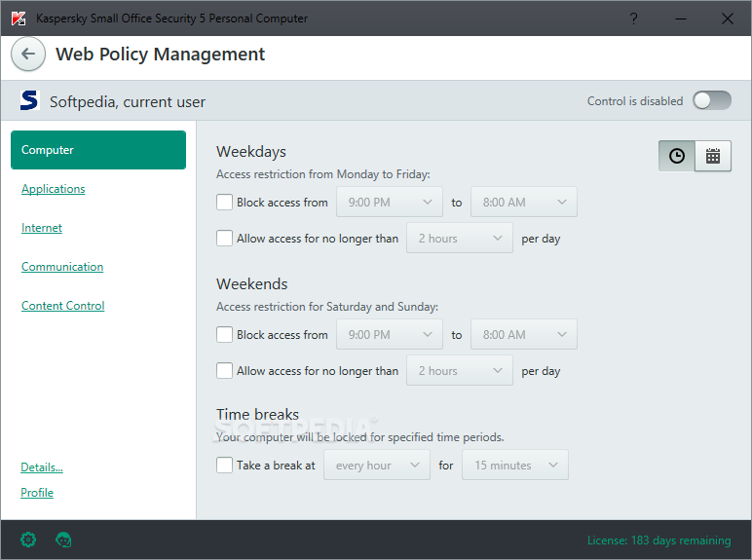Screen dimensions: 752x560
Task: Expand the every hour break dropdown
Action: 377,465
